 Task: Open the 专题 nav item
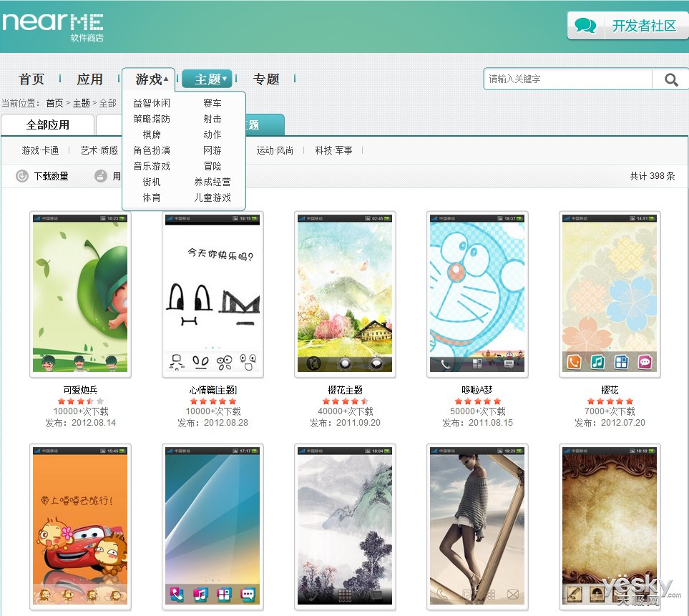[x=266, y=79]
